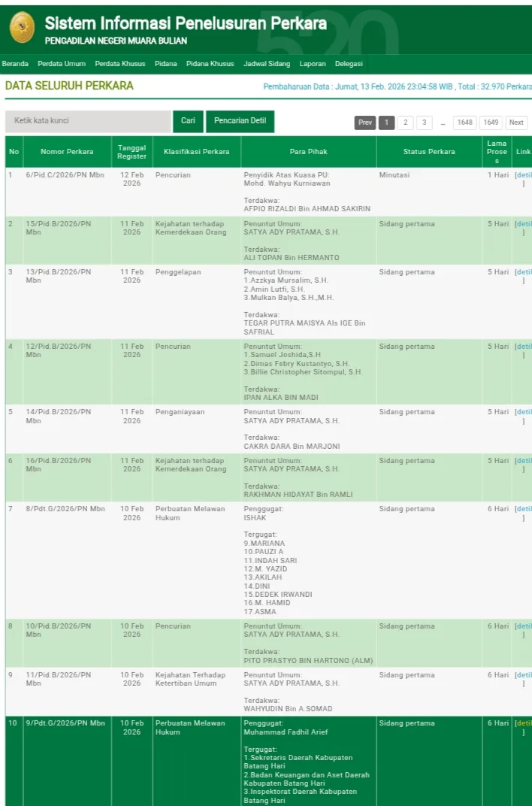Open detil link for case 9/Pdt.G/2026/PN Mbn
The image size is (532, 806).
(523, 724)
